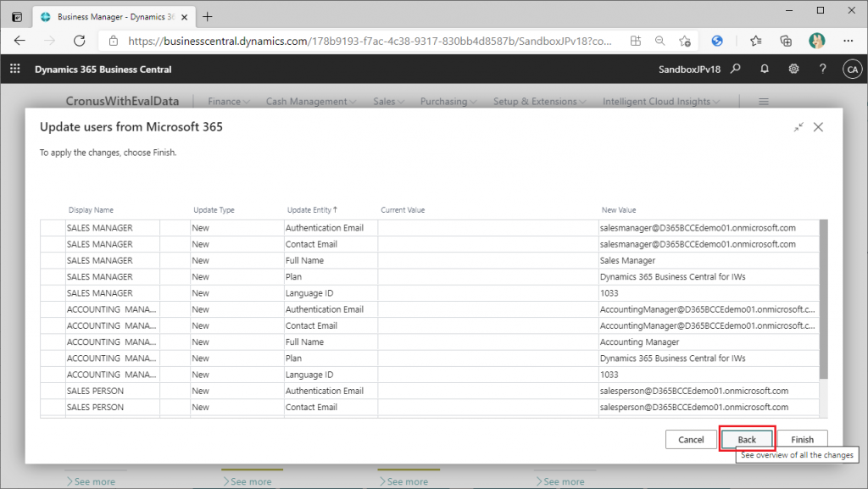The height and width of the screenshot is (489, 868).
Task: Click the browser address bar URL
Action: click(370, 41)
